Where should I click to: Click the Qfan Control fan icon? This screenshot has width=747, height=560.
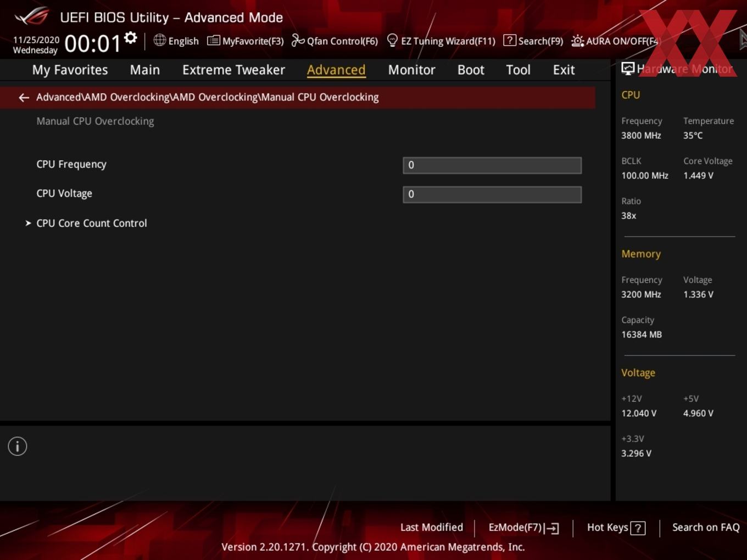[298, 40]
